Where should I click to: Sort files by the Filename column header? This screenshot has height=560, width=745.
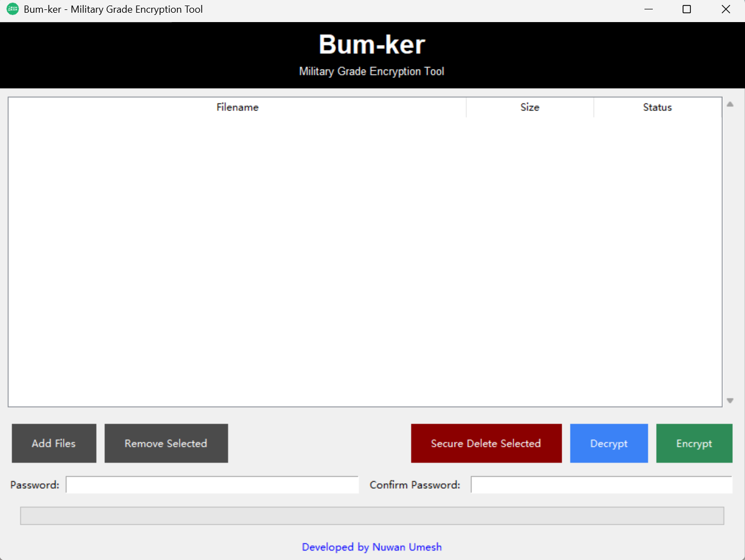pos(237,107)
